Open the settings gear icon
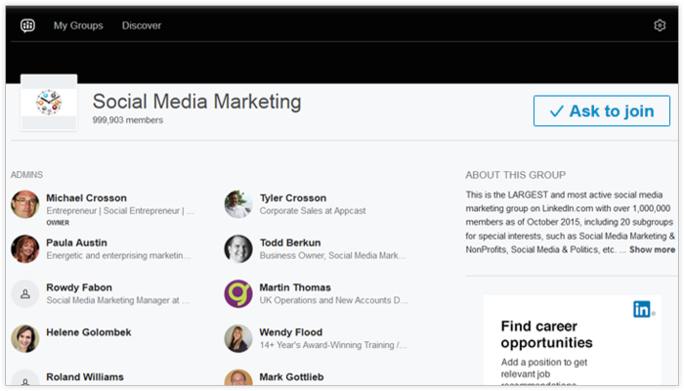This screenshot has height=391, width=684. (x=660, y=25)
